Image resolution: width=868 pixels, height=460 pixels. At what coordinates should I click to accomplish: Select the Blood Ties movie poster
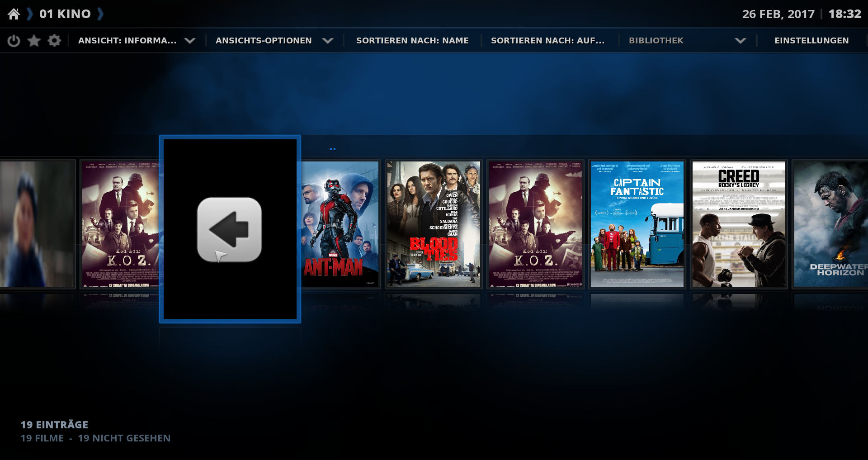click(x=434, y=224)
